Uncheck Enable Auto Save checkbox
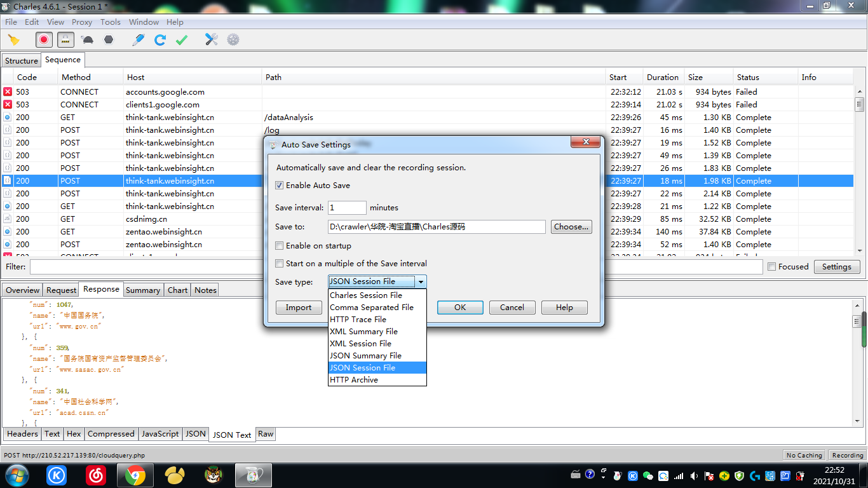The image size is (868, 488). pos(279,186)
